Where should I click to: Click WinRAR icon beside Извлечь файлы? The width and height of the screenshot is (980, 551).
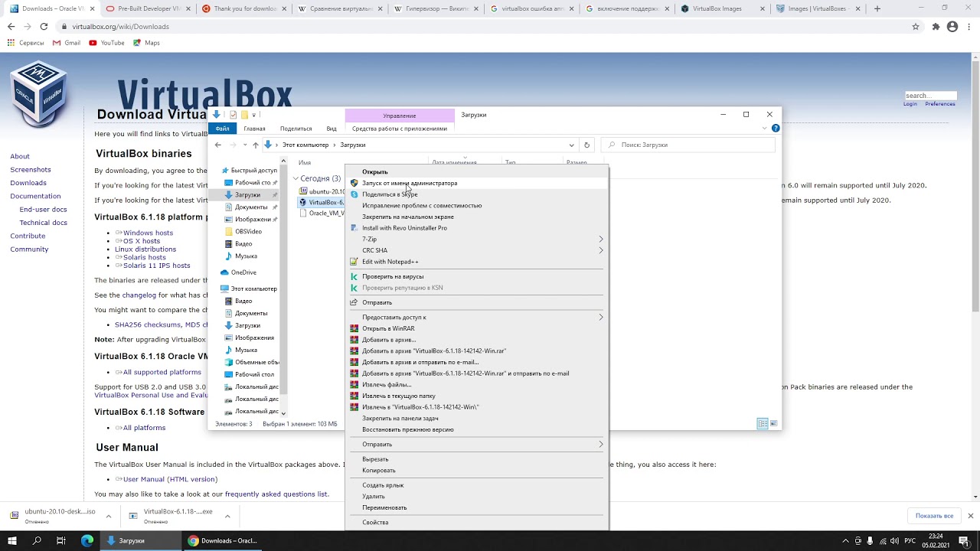(354, 385)
